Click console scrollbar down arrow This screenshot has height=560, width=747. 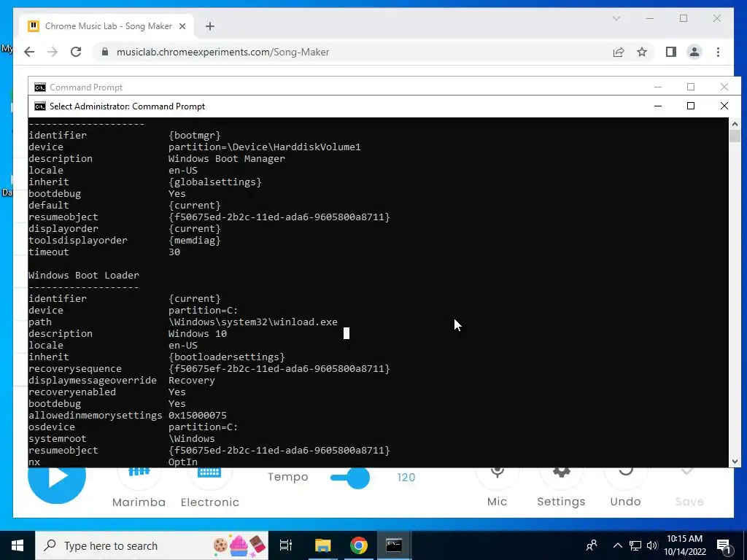tap(735, 461)
